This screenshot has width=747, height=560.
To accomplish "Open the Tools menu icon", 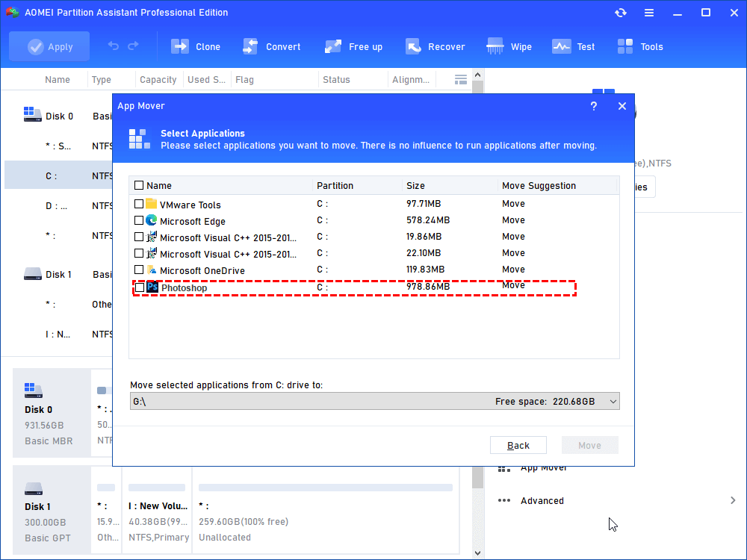I will [625, 46].
